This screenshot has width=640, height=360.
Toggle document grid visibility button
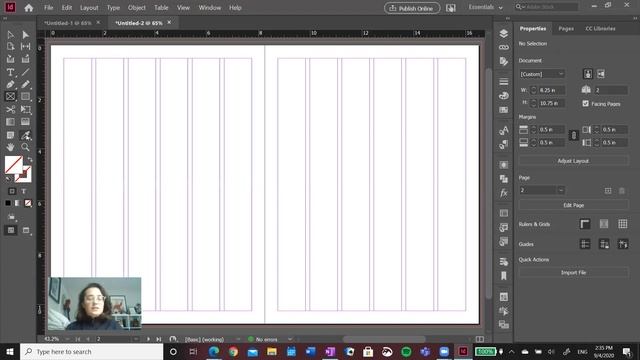[622, 224]
